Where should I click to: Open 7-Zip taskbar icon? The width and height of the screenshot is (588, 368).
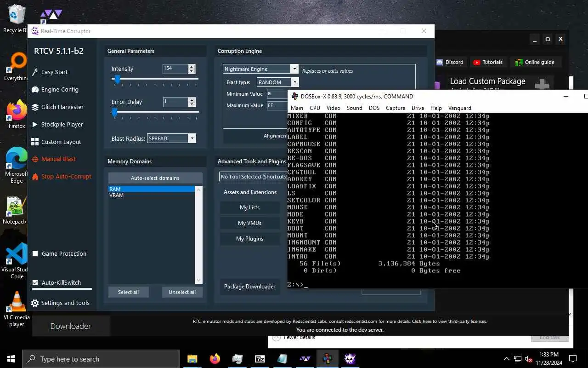(260, 359)
